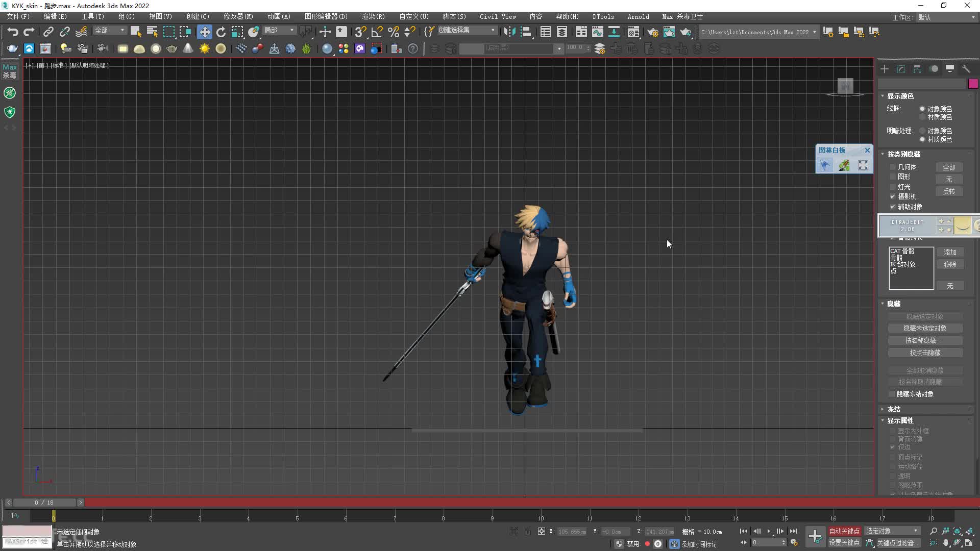Open the 文件(F) menu
This screenshot has height=551, width=980.
pos(18,17)
